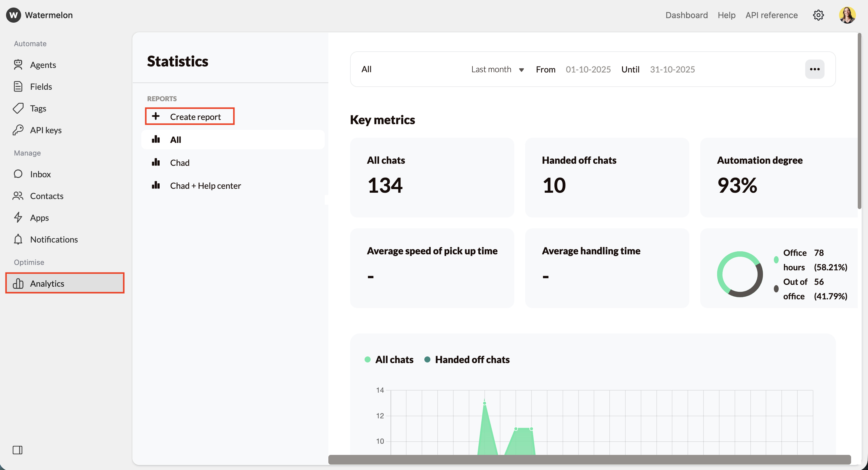Screen dimensions: 868x470
Task: Open the settings gear in top bar
Action: pyautogui.click(x=819, y=15)
